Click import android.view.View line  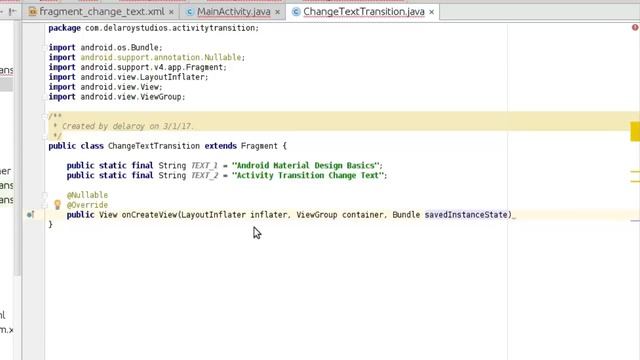tap(105, 87)
